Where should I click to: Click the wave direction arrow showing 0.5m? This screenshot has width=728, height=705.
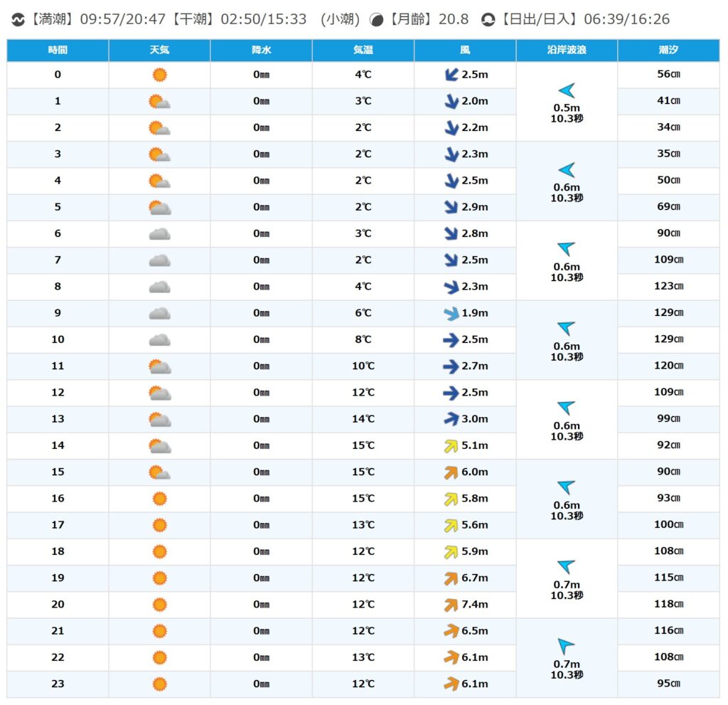[567, 90]
